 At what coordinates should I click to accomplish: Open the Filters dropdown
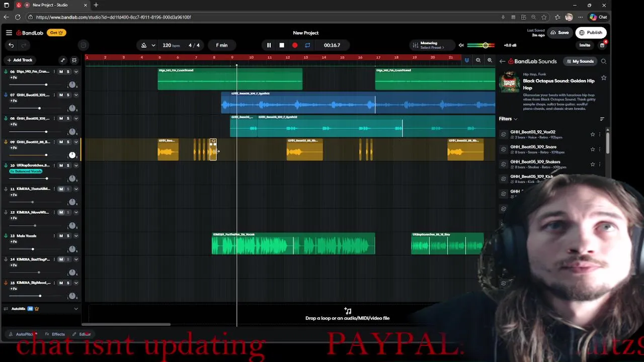point(508,119)
